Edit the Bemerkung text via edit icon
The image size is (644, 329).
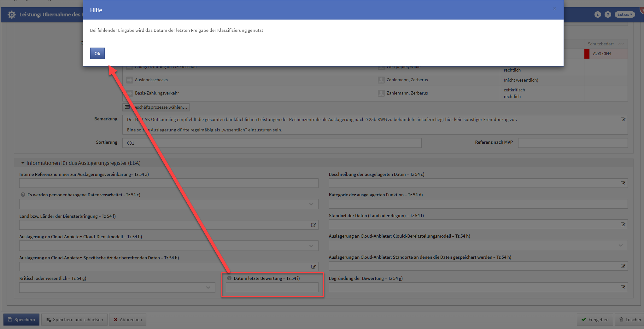pyautogui.click(x=623, y=120)
